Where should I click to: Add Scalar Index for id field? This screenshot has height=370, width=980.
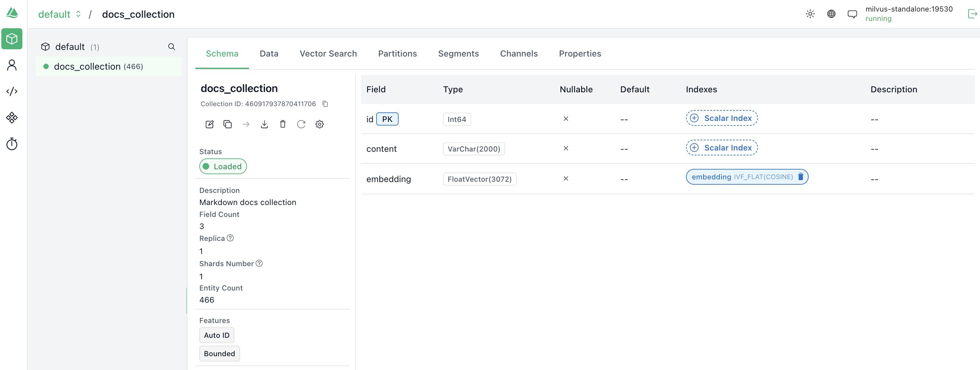[x=721, y=118]
